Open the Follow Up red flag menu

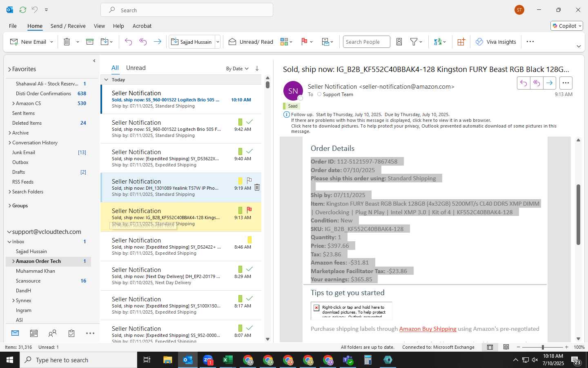tap(307, 42)
